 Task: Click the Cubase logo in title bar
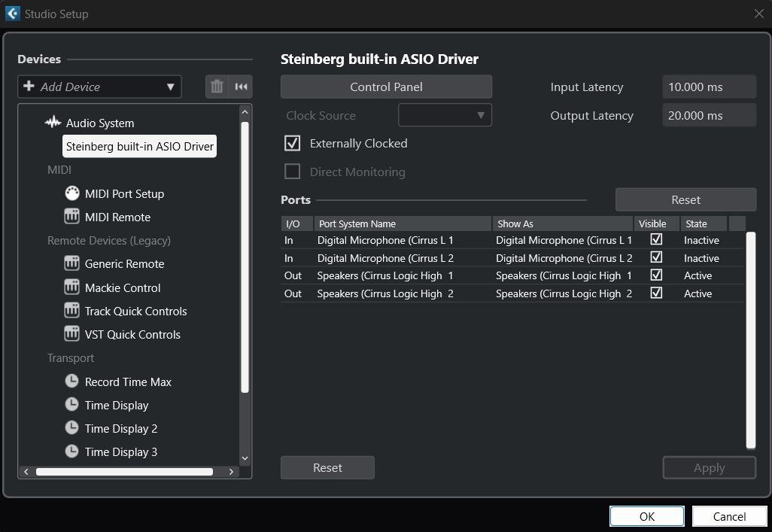13,14
